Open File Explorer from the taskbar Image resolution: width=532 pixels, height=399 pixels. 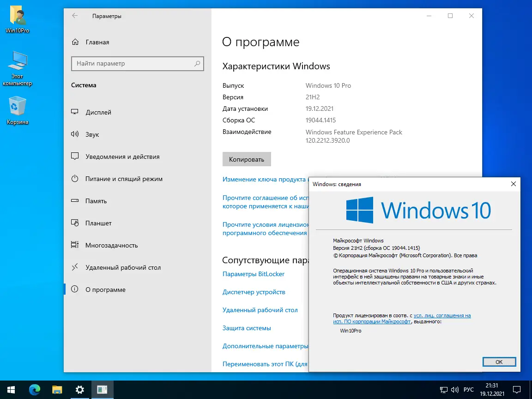57,390
